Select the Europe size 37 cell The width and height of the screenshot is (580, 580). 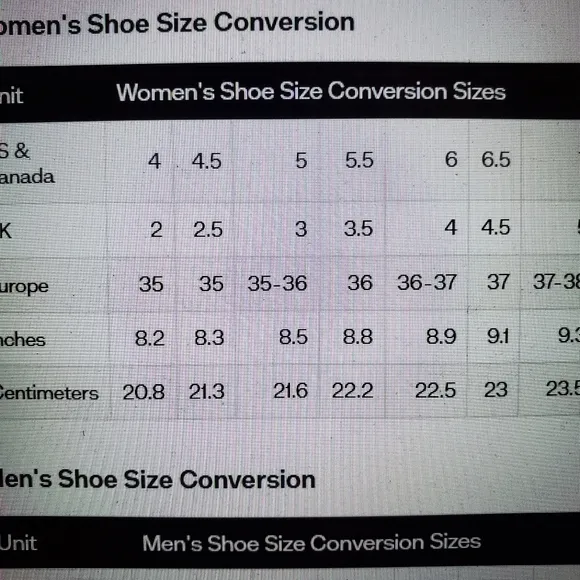click(498, 282)
